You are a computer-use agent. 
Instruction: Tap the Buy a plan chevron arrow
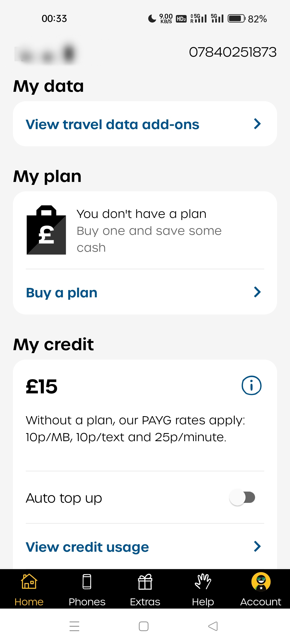point(257,292)
